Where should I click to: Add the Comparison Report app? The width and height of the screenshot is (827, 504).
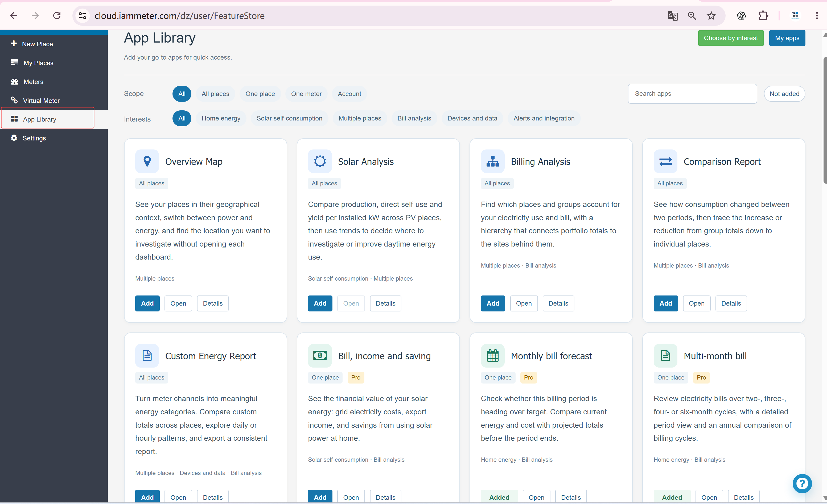(x=665, y=303)
